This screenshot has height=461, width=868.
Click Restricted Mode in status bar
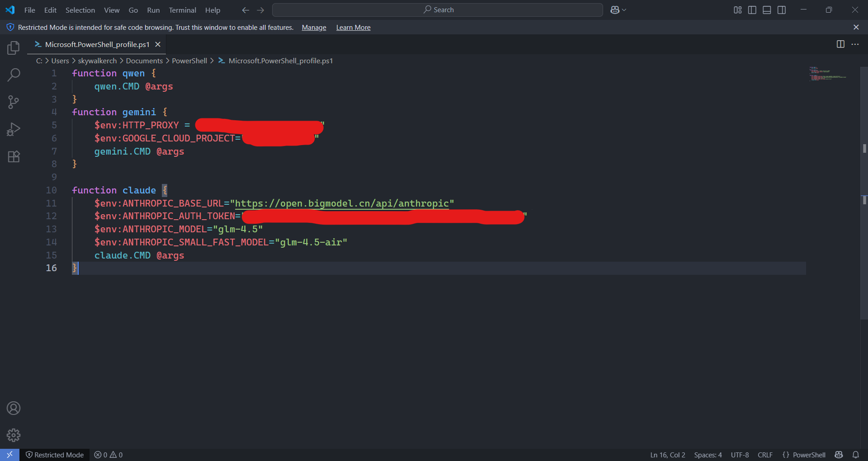[x=55, y=455]
